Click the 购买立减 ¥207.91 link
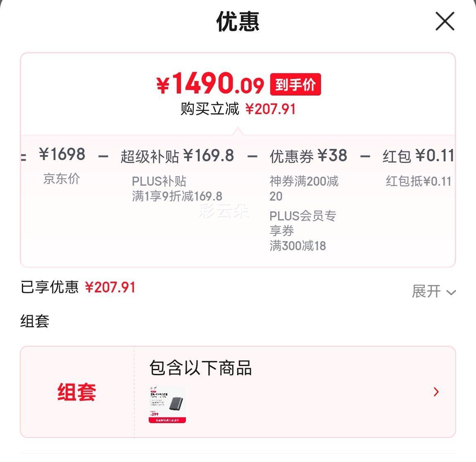The width and height of the screenshot is (476, 462). [x=238, y=108]
